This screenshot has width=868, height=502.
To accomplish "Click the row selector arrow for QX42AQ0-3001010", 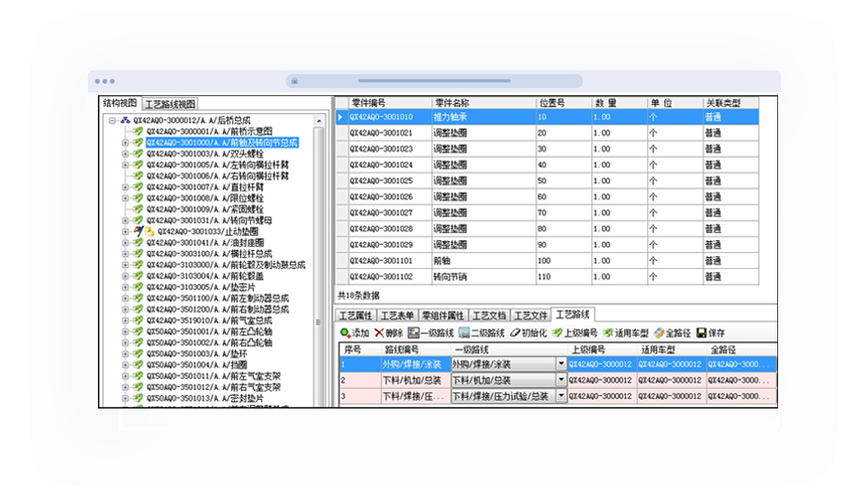I will click(x=342, y=117).
